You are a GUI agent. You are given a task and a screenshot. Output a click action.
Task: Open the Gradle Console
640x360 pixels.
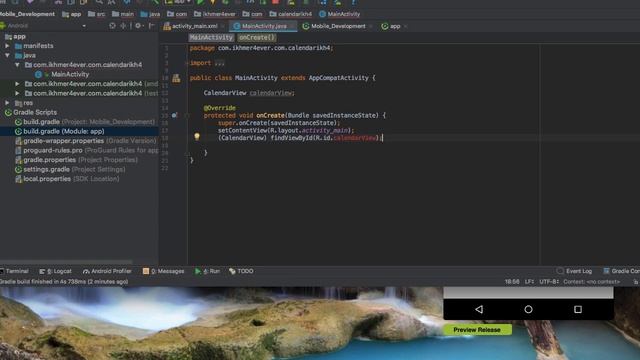tap(622, 271)
